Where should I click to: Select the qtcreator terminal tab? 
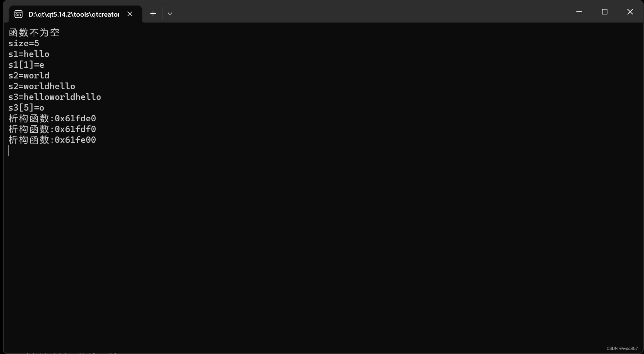click(75, 14)
